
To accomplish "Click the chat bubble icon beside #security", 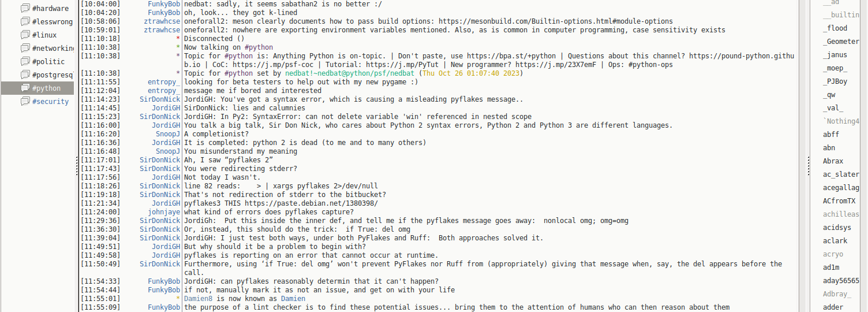I will coord(25,101).
